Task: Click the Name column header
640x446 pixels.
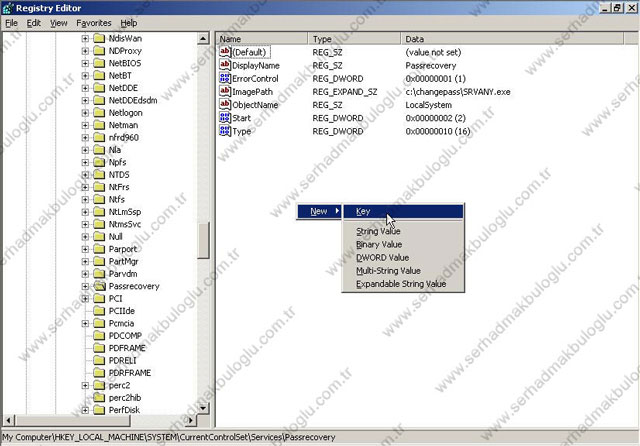Action: (x=262, y=39)
